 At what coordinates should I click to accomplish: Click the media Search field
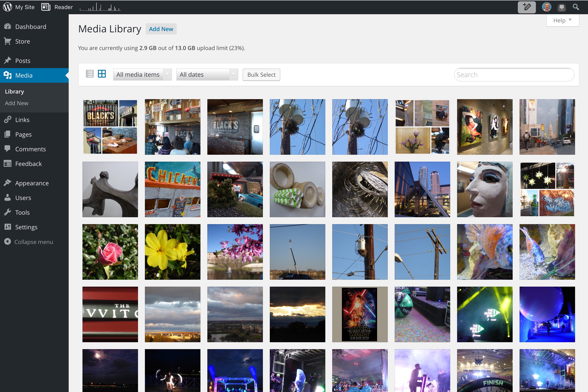click(x=514, y=75)
